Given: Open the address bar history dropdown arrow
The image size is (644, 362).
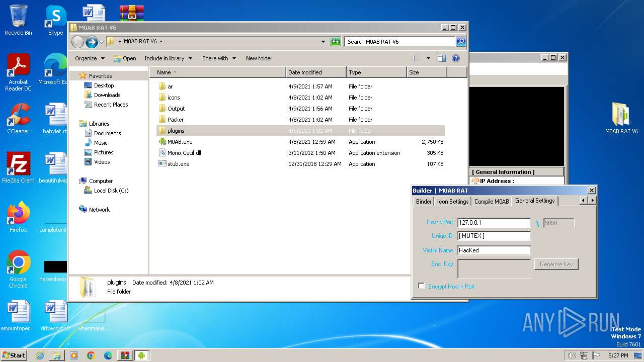Looking at the screenshot, I should click(323, 42).
